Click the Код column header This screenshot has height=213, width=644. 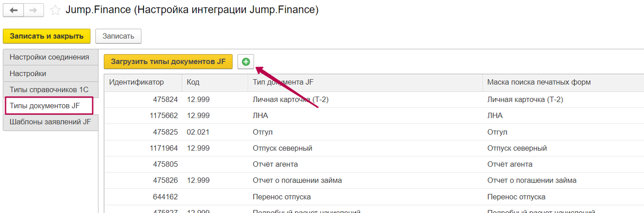193,82
